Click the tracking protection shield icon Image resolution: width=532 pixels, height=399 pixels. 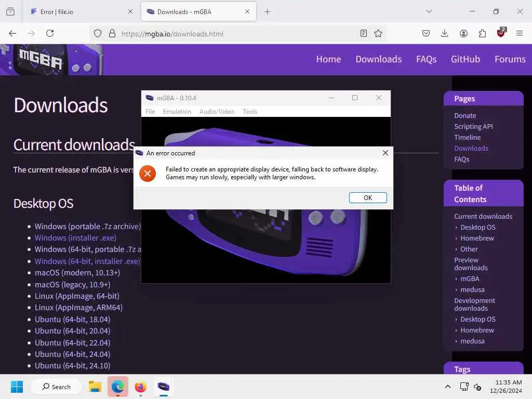tap(98, 33)
